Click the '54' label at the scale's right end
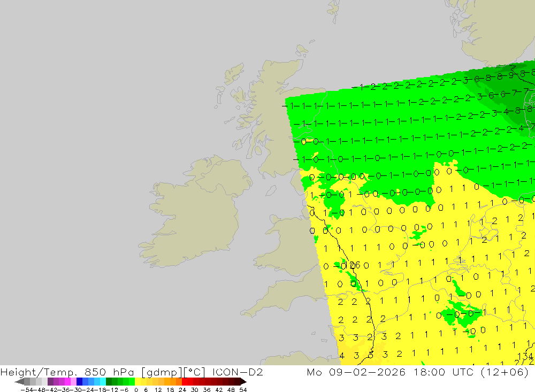535x392 pixels. [x=243, y=390]
